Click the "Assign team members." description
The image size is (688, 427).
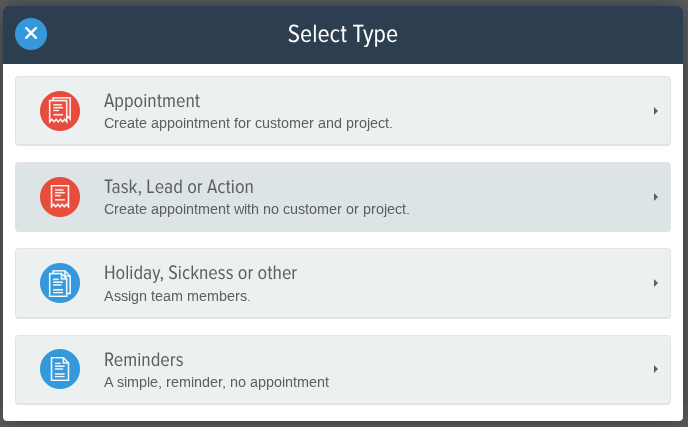(x=177, y=296)
